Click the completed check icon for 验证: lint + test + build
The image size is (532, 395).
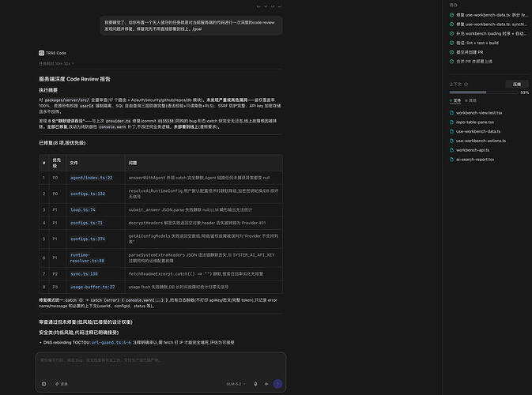pyautogui.click(x=451, y=43)
